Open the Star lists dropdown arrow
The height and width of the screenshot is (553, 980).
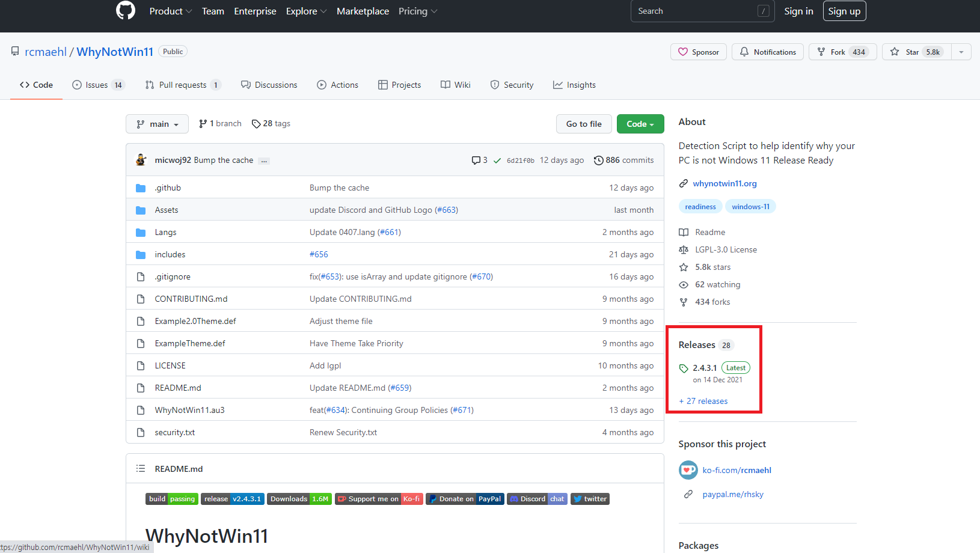[x=961, y=52]
